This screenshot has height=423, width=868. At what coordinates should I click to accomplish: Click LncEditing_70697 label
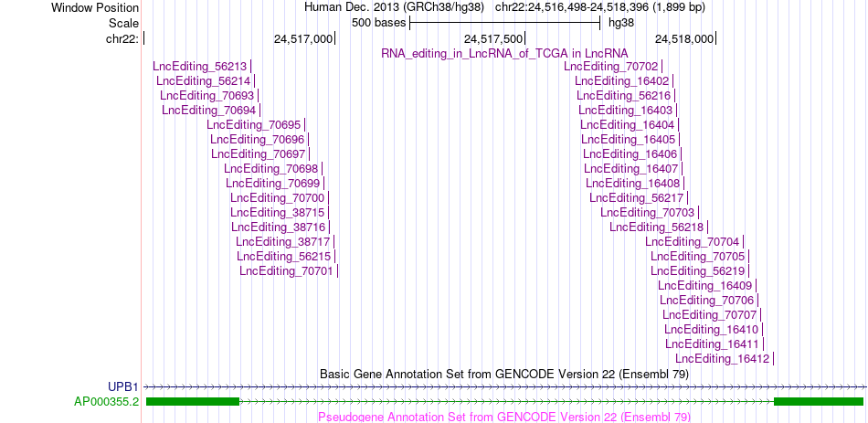[259, 153]
